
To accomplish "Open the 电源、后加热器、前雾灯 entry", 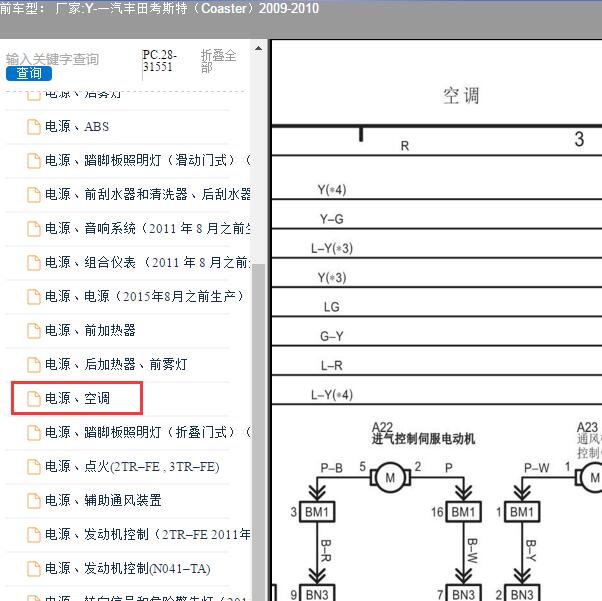I will click(116, 364).
